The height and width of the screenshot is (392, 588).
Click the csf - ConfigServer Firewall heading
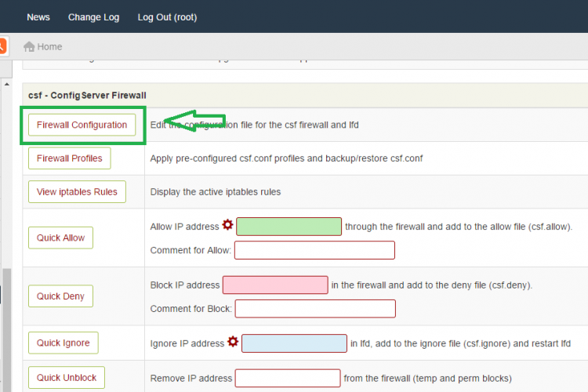coord(87,96)
